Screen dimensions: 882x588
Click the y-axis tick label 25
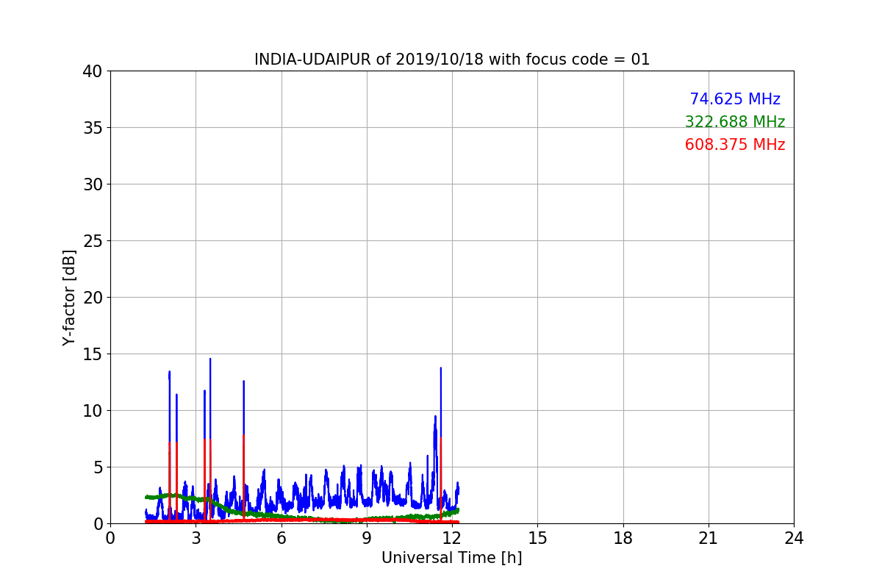(92, 241)
